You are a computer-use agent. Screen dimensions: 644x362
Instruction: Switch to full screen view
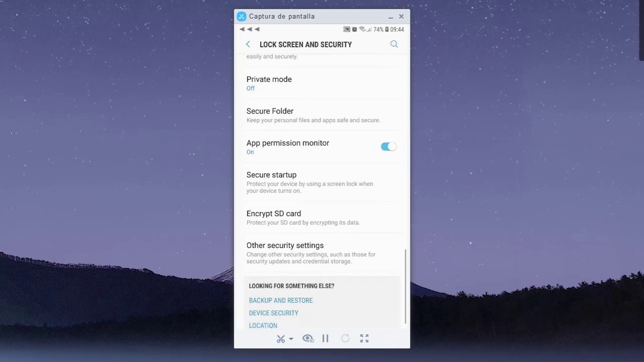pos(364,339)
